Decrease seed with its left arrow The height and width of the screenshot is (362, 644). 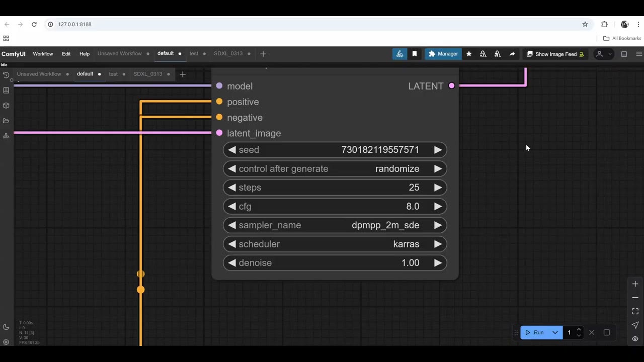(x=232, y=150)
